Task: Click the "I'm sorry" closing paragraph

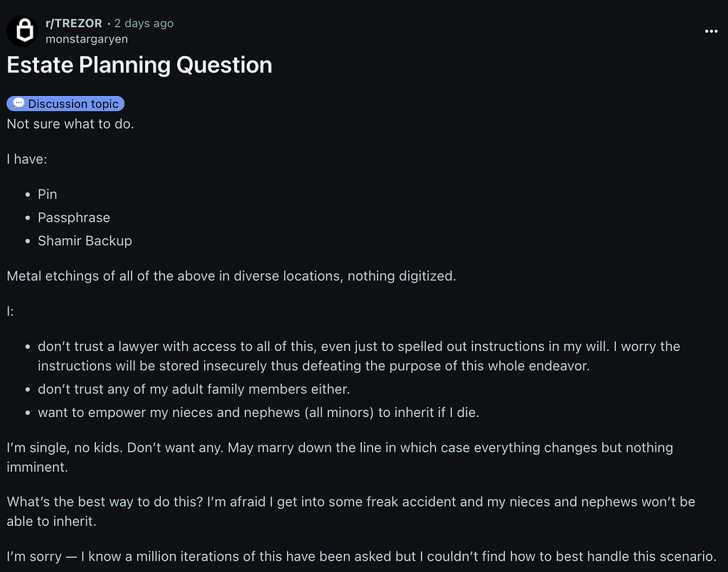Action: pos(361,556)
